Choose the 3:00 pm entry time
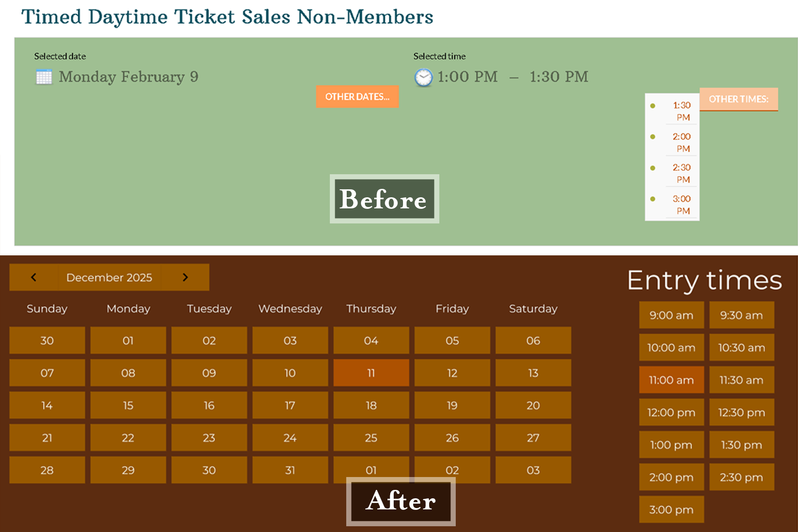This screenshot has width=798, height=532. tap(671, 509)
